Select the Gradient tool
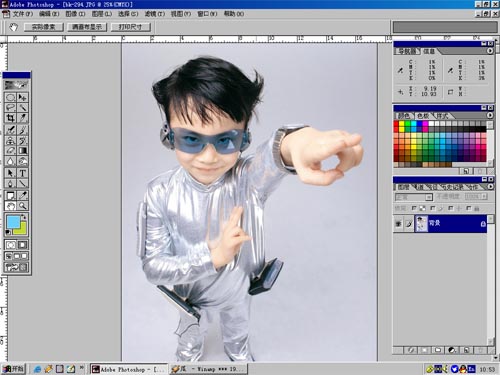Viewport: 500px width, 375px height. (x=22, y=151)
